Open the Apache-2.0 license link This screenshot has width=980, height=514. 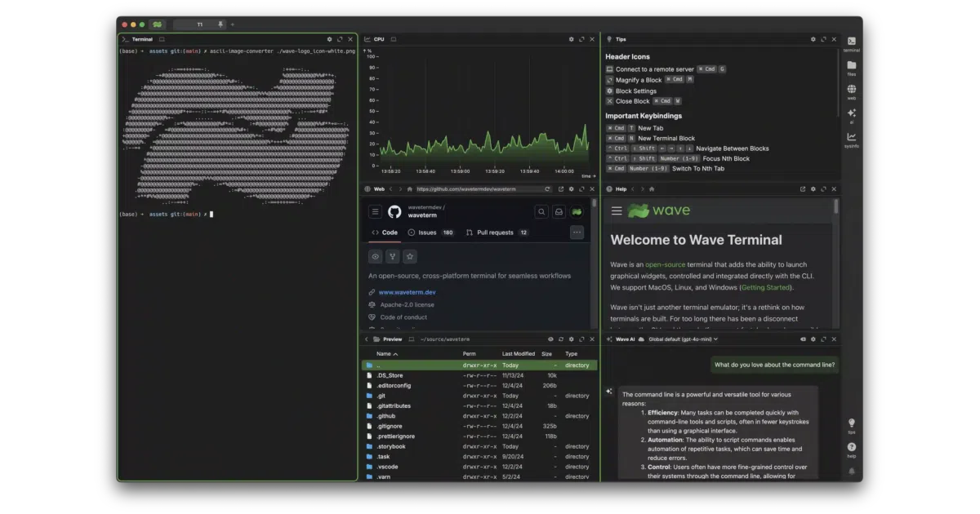pos(408,305)
